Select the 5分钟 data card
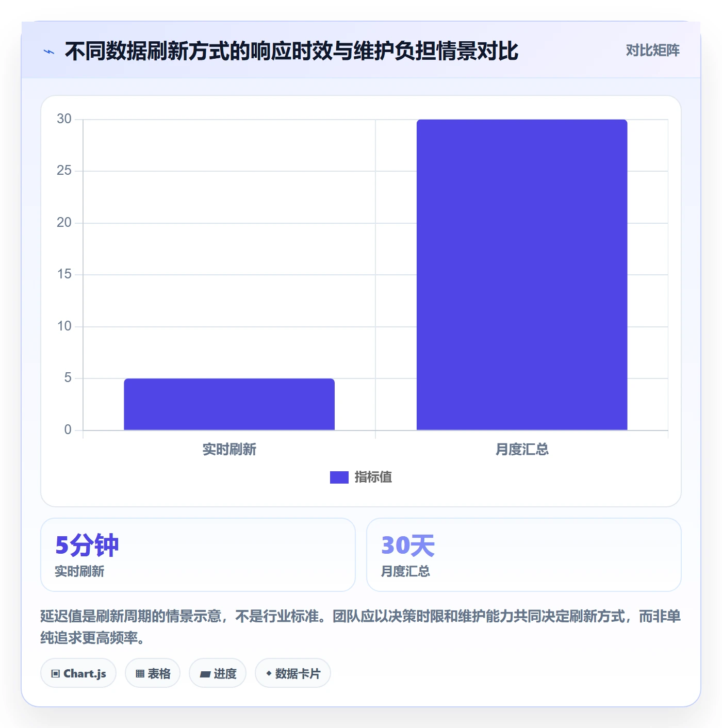This screenshot has width=722, height=728. coord(198,555)
